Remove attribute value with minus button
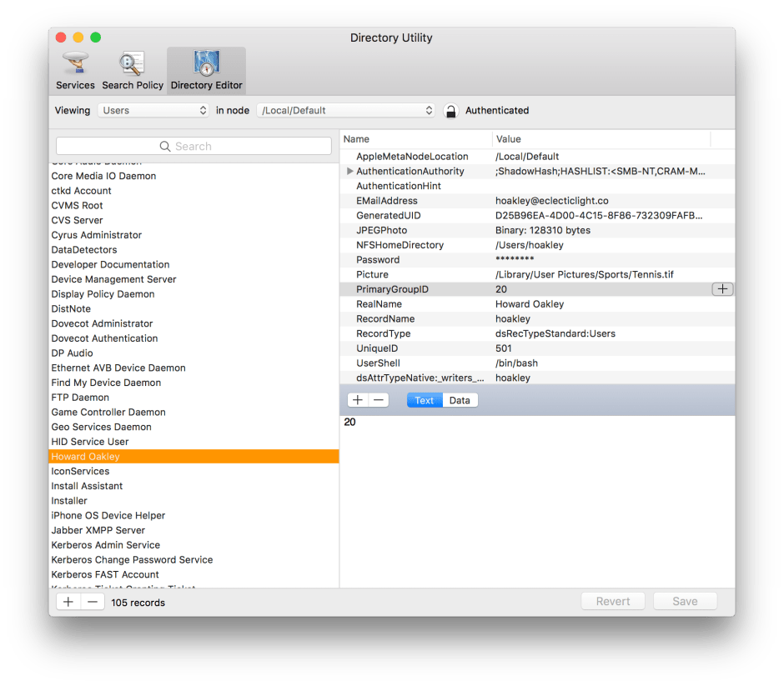784x686 pixels. [379, 400]
